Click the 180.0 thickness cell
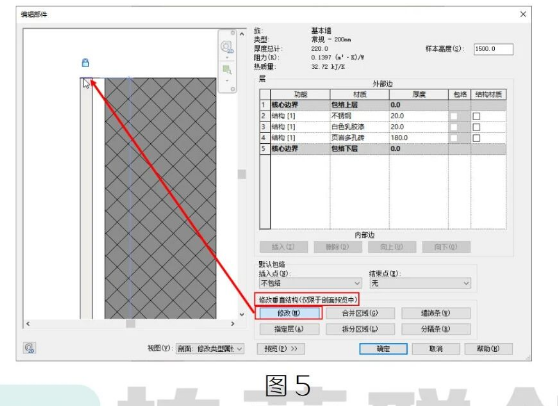 pyautogui.click(x=419, y=138)
